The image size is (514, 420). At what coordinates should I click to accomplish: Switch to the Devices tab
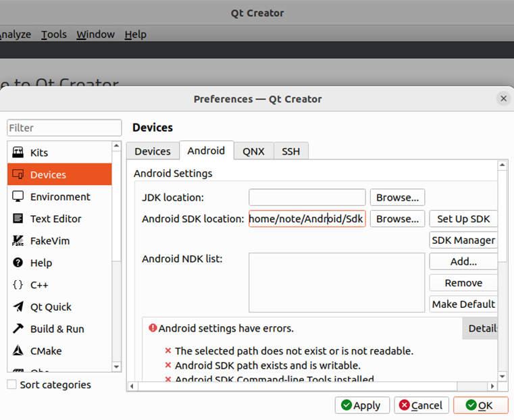153,151
